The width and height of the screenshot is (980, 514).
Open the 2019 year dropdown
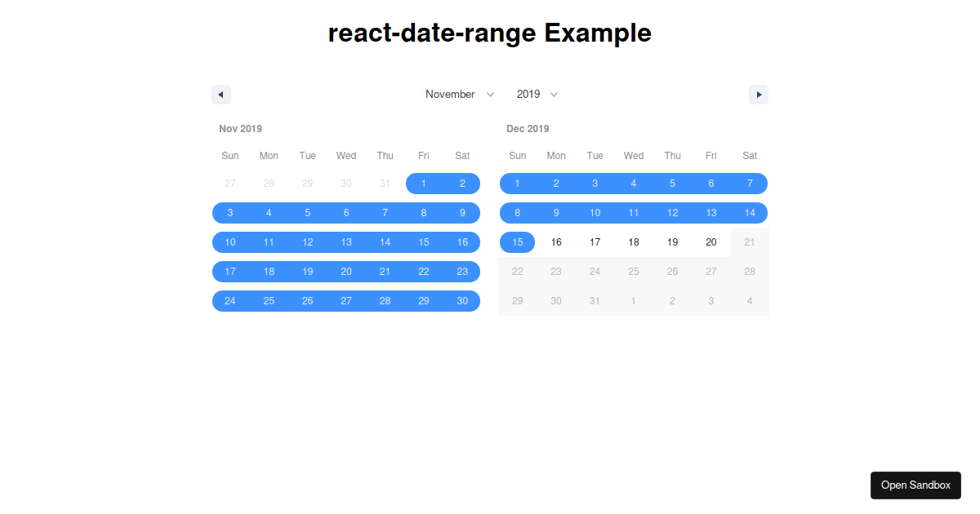(531, 94)
